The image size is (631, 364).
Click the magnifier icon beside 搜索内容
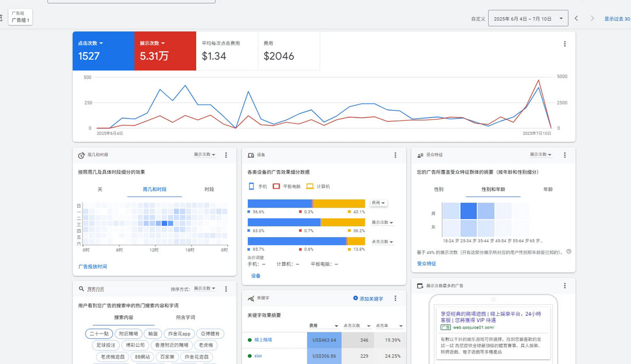(x=81, y=289)
